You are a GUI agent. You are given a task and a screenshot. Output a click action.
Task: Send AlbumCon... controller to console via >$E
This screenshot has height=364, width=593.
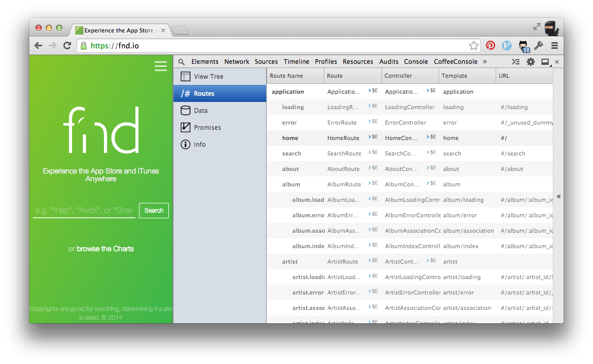coord(431,183)
